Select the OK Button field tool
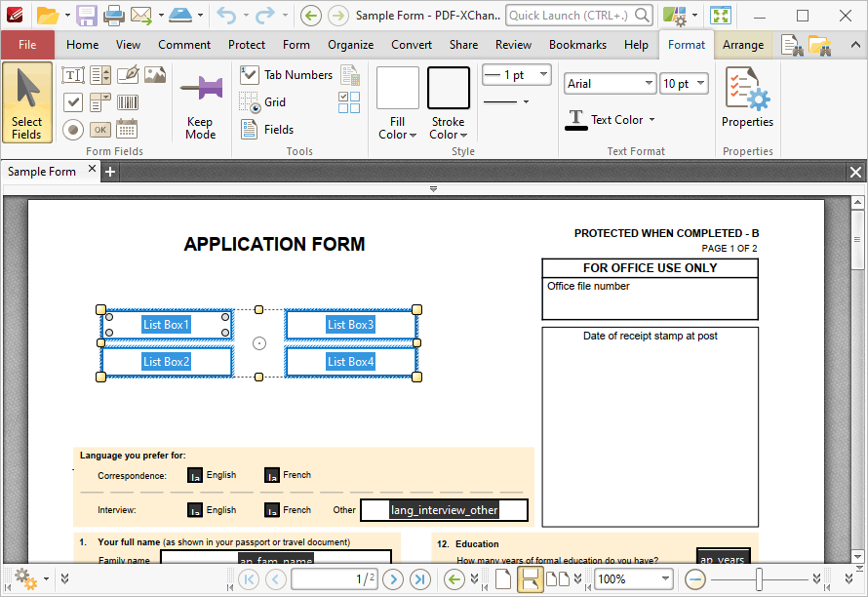Viewport: 868px width, 597px height. [x=100, y=130]
